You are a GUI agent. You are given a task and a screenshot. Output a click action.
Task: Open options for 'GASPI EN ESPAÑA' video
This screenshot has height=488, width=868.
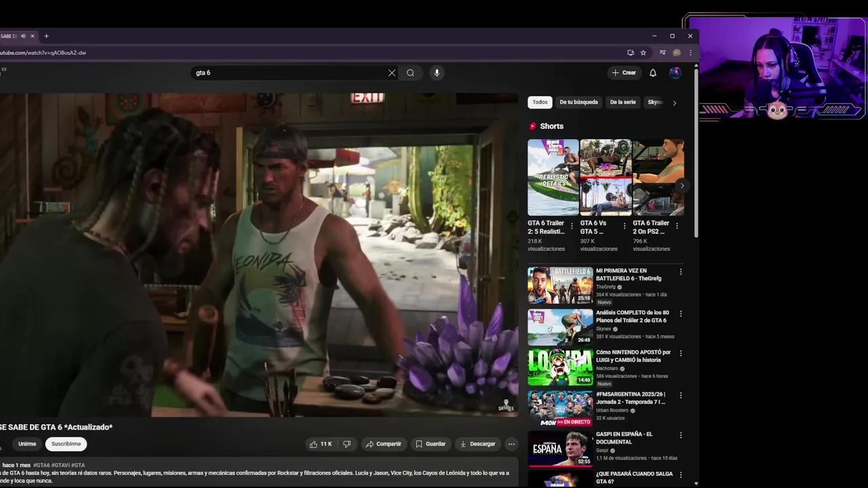[x=681, y=435]
